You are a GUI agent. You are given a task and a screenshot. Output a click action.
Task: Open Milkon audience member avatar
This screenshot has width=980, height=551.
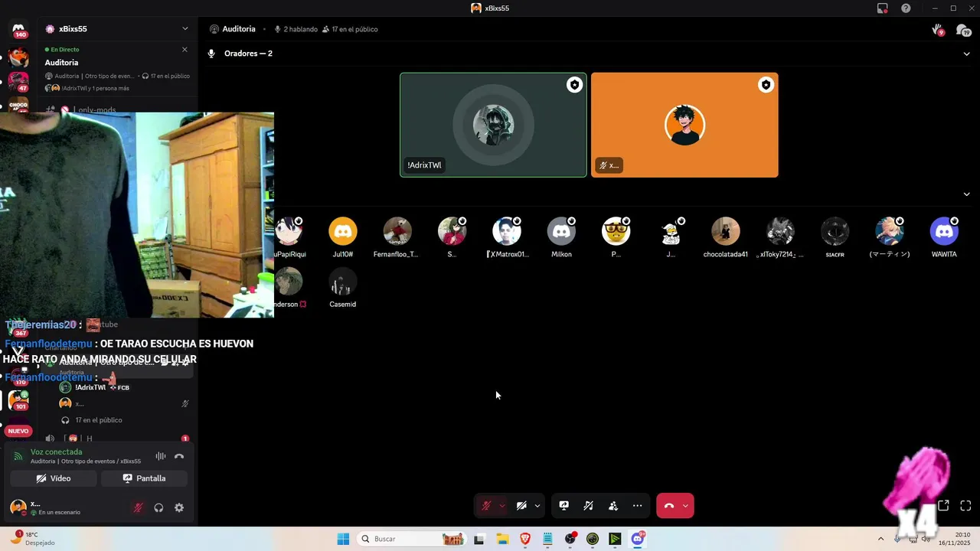tap(561, 231)
